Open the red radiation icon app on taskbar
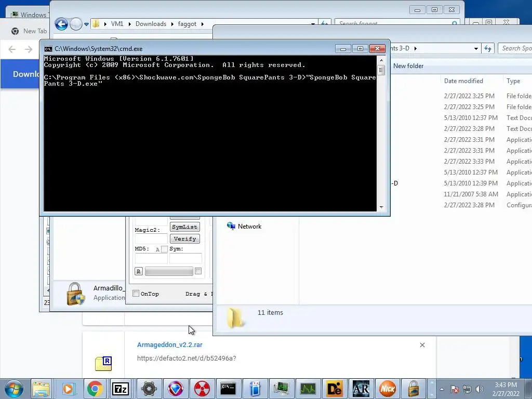This screenshot has width=532, height=399. (202, 389)
